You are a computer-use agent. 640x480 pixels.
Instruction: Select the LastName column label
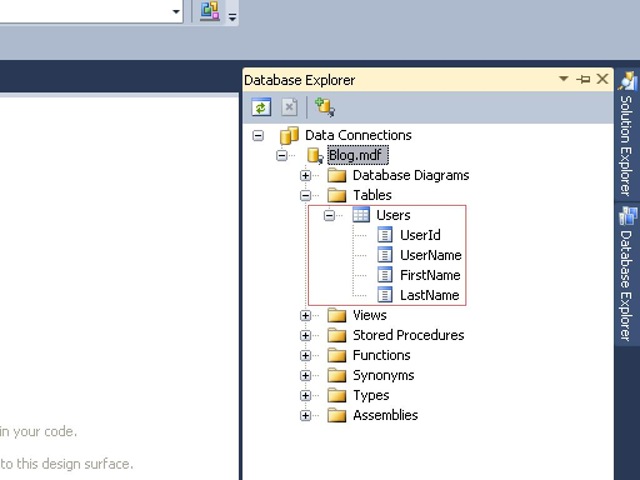429,295
